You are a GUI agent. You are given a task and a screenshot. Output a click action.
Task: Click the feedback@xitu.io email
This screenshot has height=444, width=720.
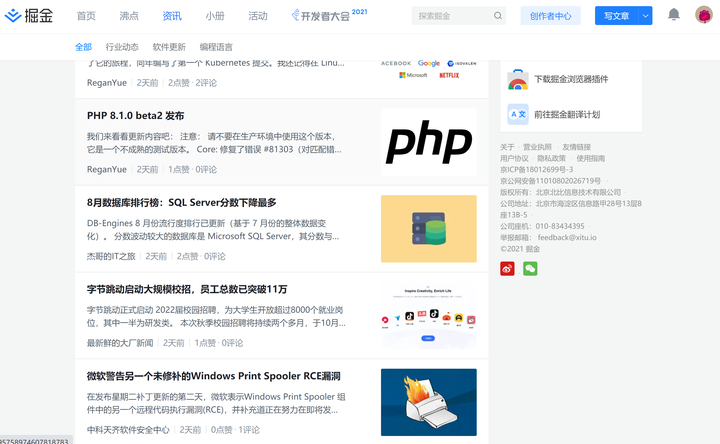[x=567, y=237]
